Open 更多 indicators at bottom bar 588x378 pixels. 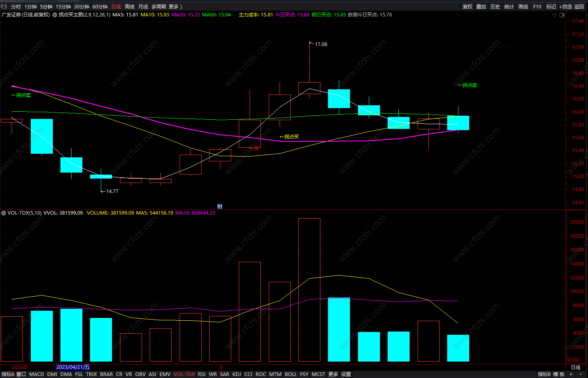tap(333, 374)
